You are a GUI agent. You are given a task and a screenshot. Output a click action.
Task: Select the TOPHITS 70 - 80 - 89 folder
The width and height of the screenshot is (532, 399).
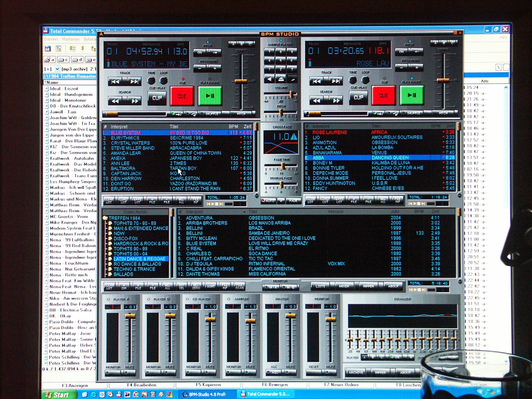coord(135,223)
